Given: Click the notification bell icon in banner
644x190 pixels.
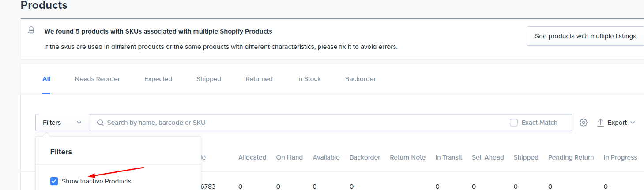Looking at the screenshot, I should tap(31, 31).
